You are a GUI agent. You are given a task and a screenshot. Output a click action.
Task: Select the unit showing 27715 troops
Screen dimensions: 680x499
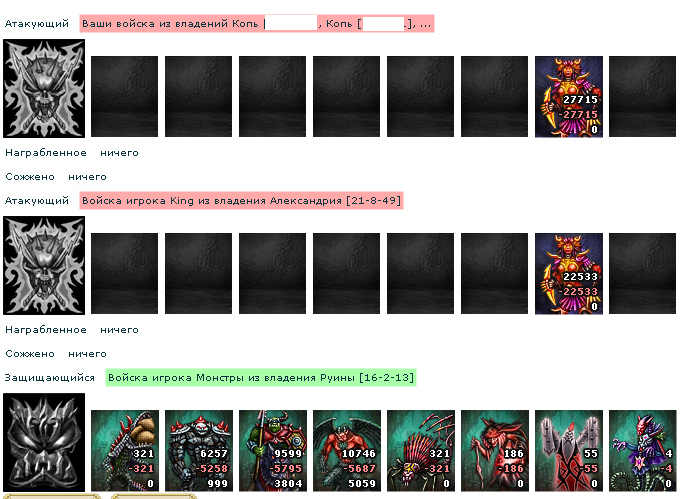pos(569,97)
